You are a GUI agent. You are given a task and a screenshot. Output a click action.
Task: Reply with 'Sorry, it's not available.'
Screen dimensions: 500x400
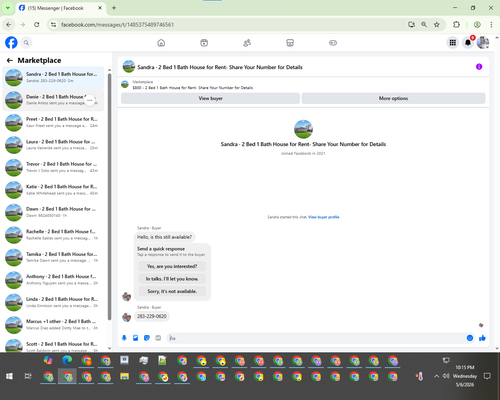(172, 291)
